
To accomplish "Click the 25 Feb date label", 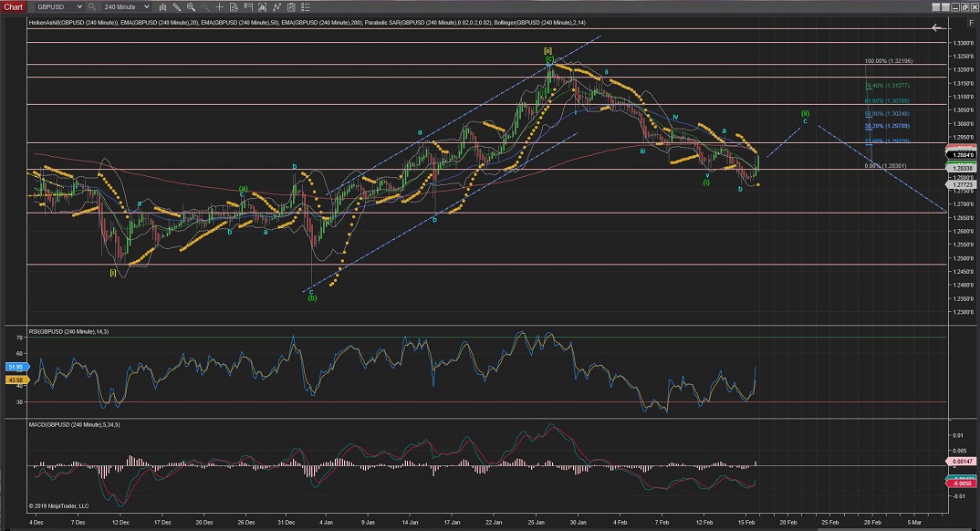I will pos(830,522).
